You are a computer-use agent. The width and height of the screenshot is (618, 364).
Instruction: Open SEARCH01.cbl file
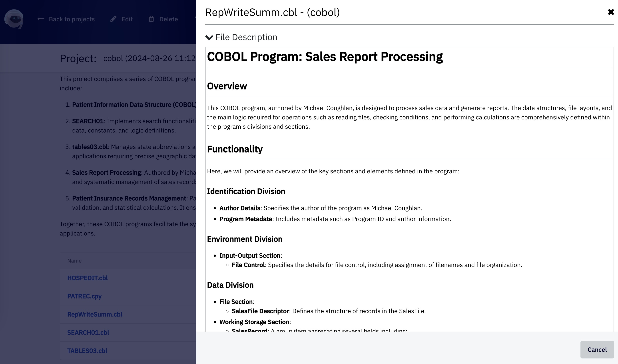coord(88,332)
